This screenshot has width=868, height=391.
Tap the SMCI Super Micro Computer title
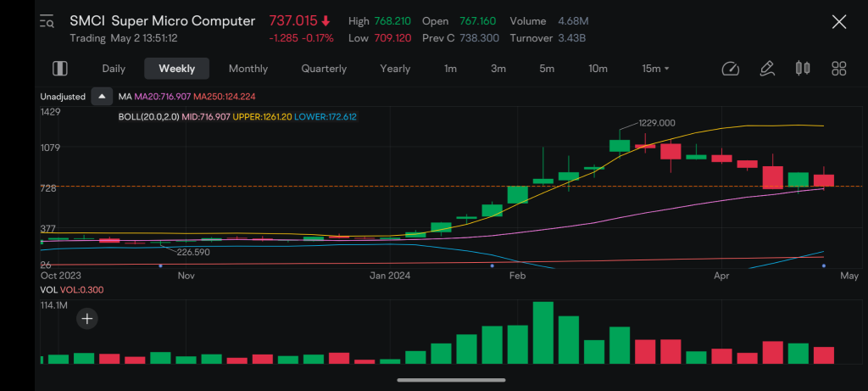[162, 21]
